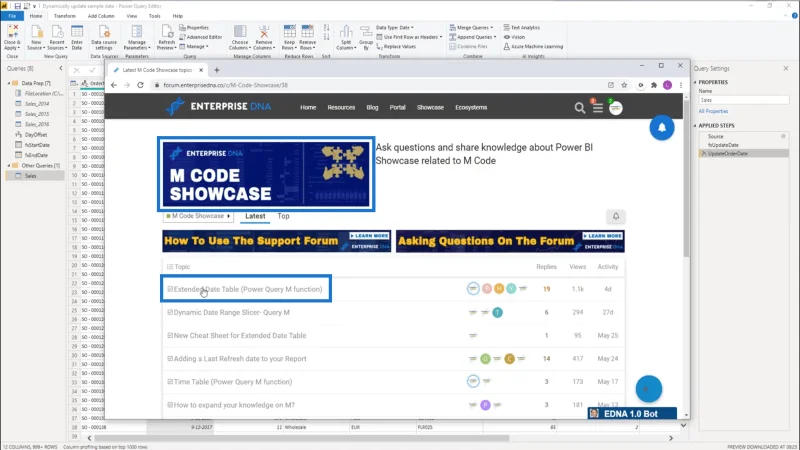Click the purple browser profile avatar

tap(667, 85)
